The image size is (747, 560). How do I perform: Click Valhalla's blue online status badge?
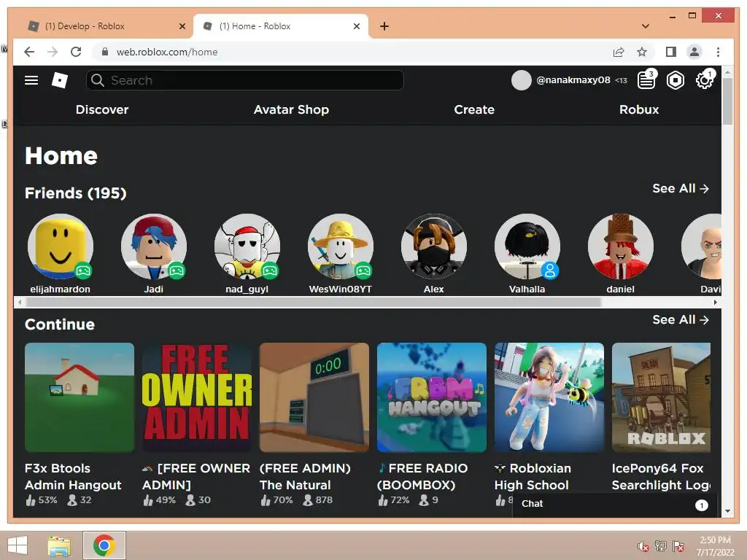[550, 271]
